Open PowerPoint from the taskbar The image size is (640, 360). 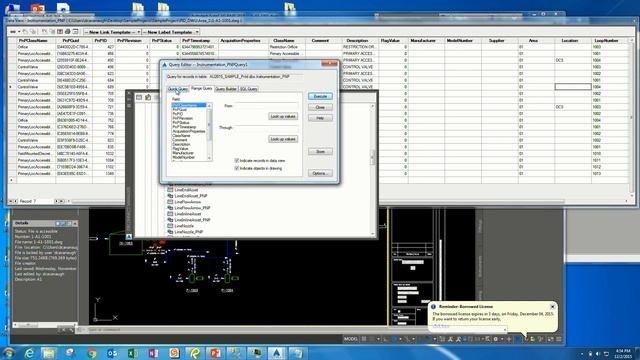coord(215,353)
